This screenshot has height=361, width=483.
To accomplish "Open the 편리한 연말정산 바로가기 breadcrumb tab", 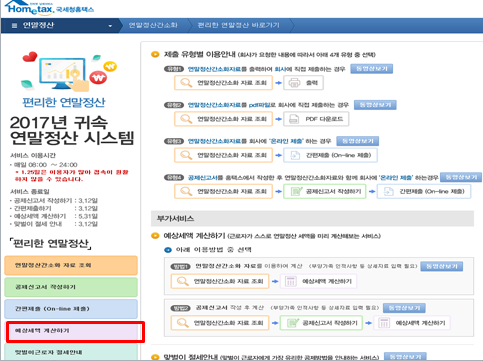I will tap(239, 25).
